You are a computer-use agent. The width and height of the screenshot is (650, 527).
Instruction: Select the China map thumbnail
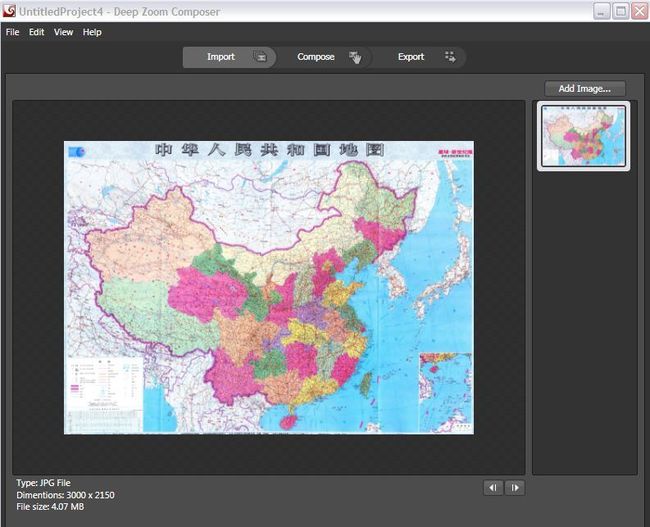click(584, 136)
